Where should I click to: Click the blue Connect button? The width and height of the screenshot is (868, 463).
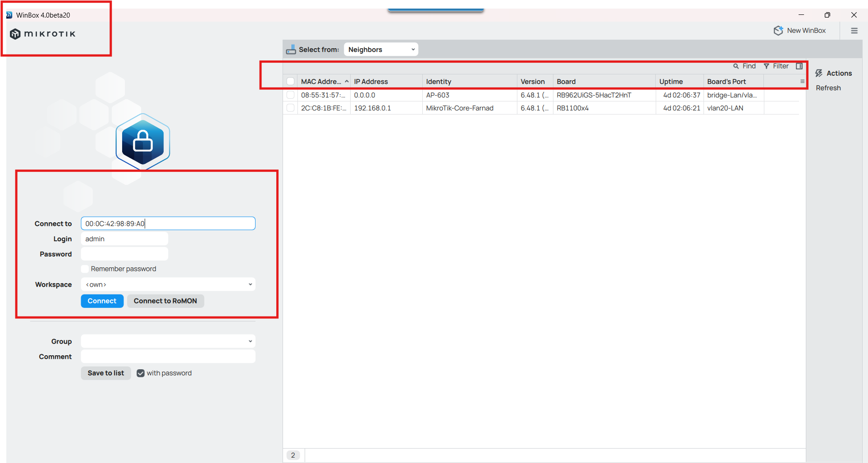102,301
